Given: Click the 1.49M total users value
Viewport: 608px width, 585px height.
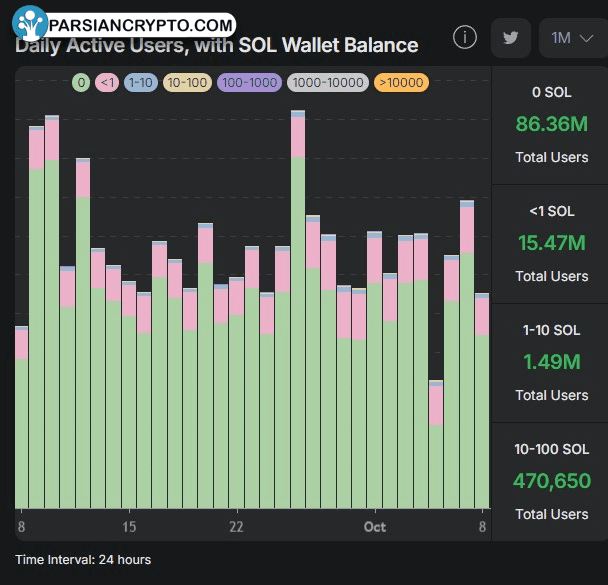Looking at the screenshot, I should pos(551,362).
